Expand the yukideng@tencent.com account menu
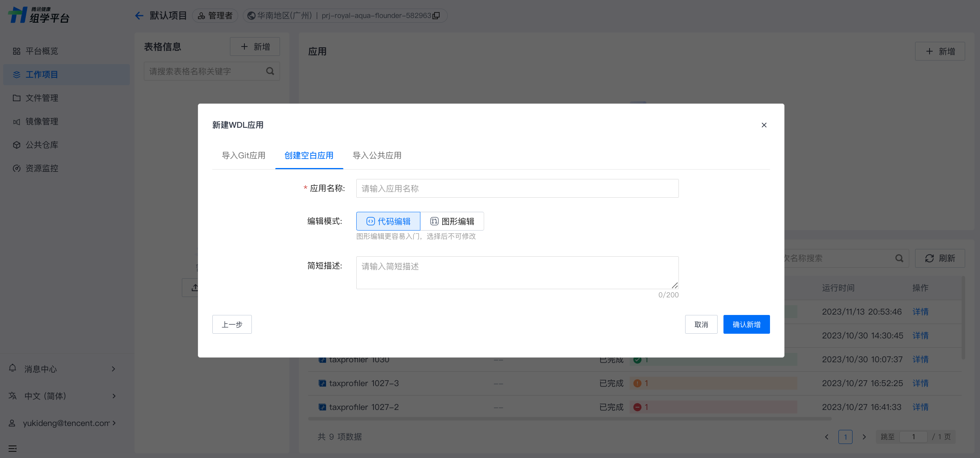 pyautogui.click(x=114, y=423)
